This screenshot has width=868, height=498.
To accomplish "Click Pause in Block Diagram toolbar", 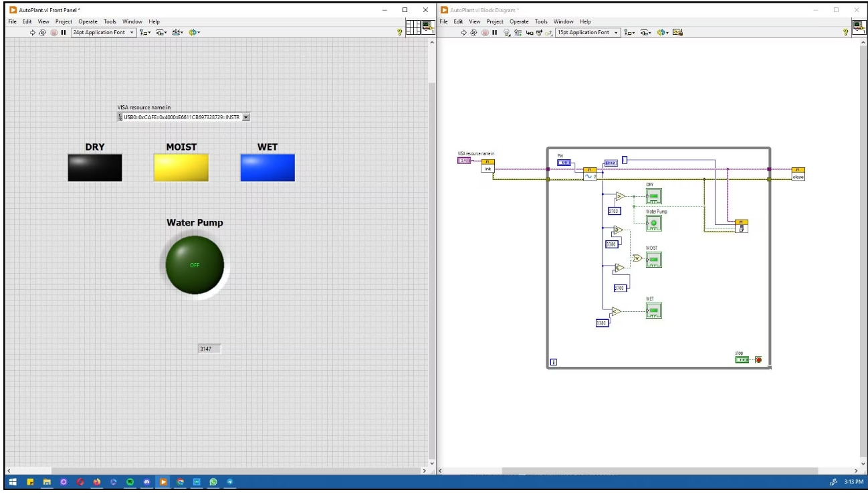I will point(494,32).
